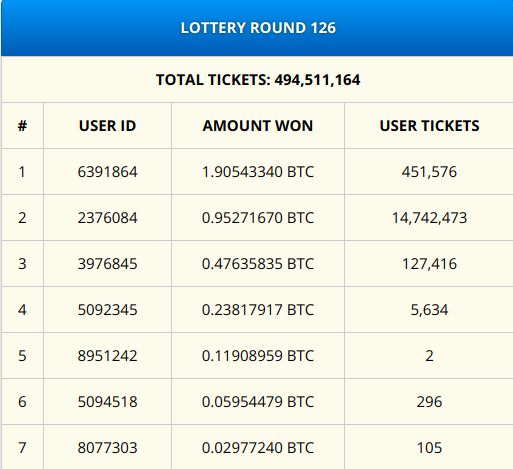
Task: Click the AMOUNT WON column header
Action: click(x=258, y=126)
